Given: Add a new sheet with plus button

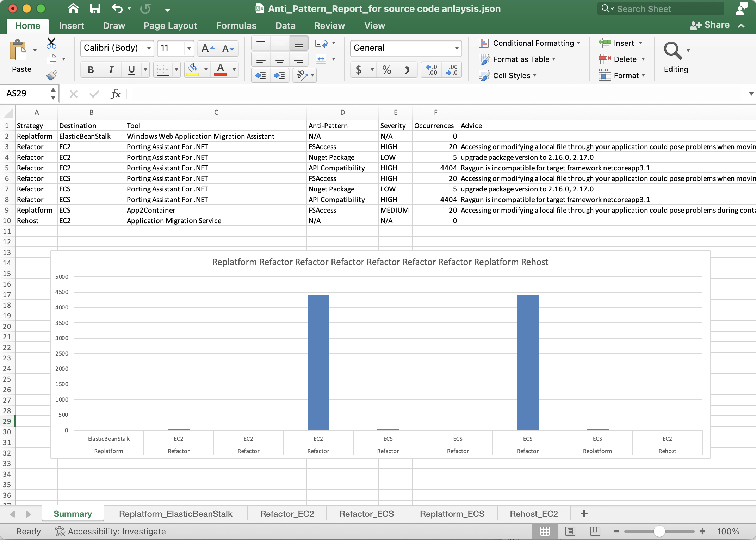Looking at the screenshot, I should (584, 514).
